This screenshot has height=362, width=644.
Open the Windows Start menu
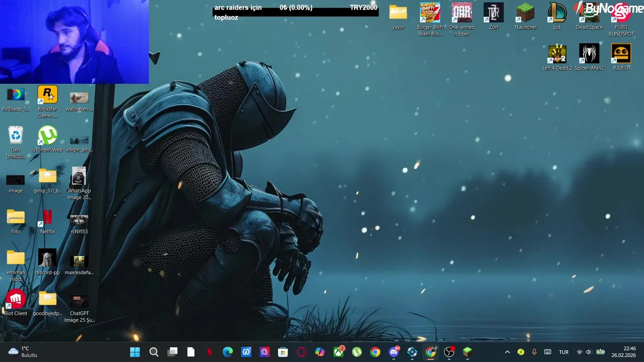pos(135,352)
